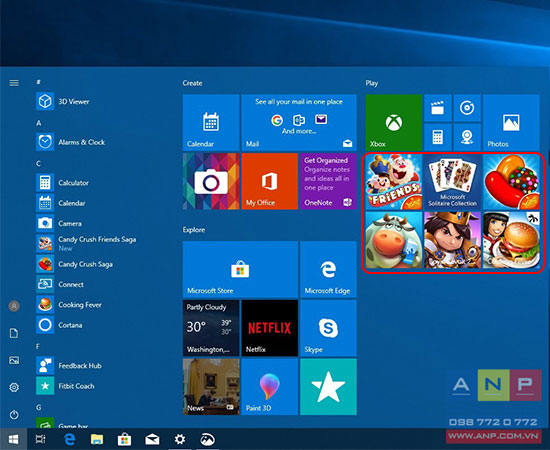Open the crowned king game tile
The image size is (550, 450).
[x=452, y=240]
